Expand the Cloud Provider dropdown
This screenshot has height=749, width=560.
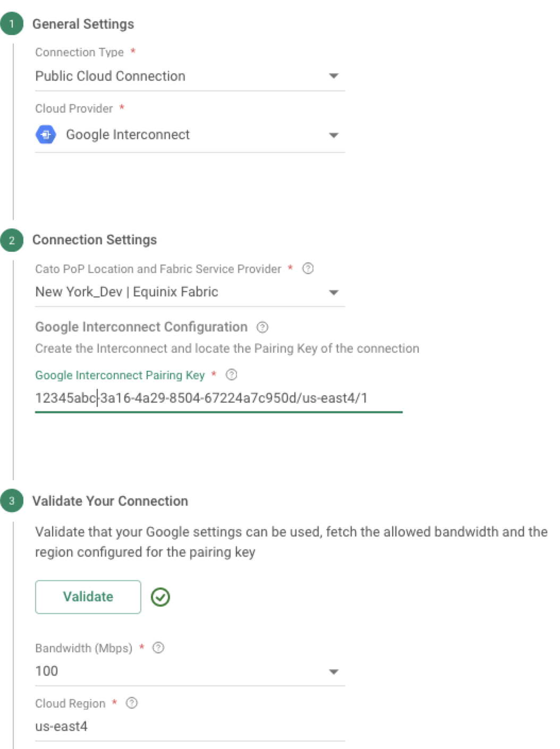point(334,134)
